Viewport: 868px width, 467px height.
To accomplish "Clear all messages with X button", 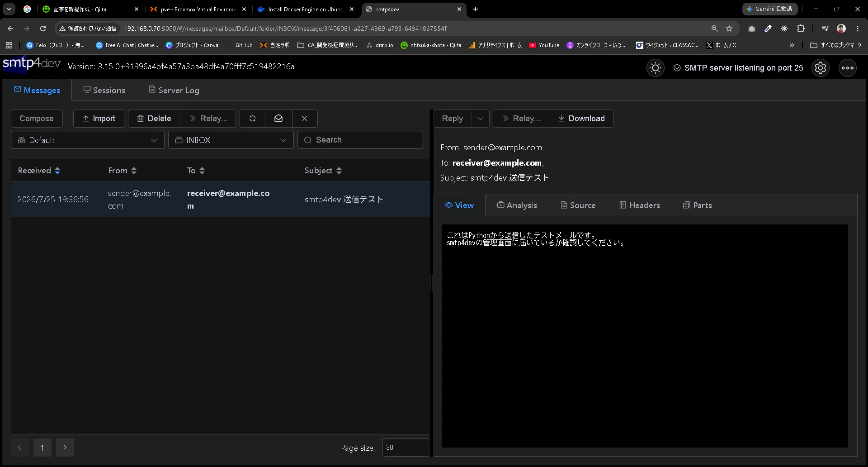I will point(305,119).
